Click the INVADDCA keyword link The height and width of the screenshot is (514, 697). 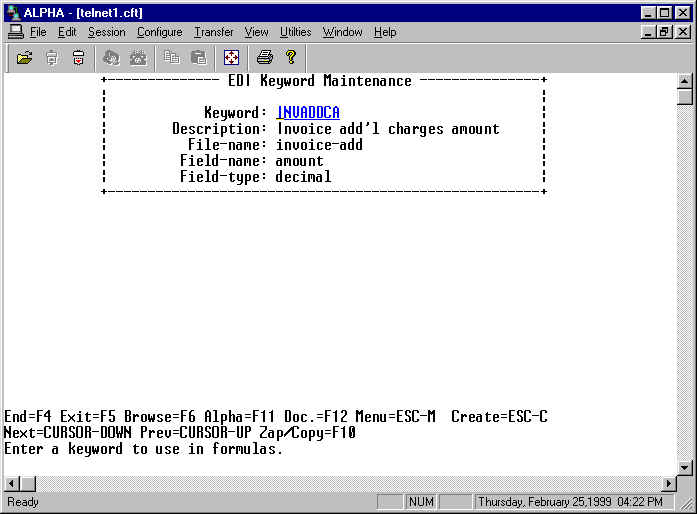pyautogui.click(x=308, y=113)
